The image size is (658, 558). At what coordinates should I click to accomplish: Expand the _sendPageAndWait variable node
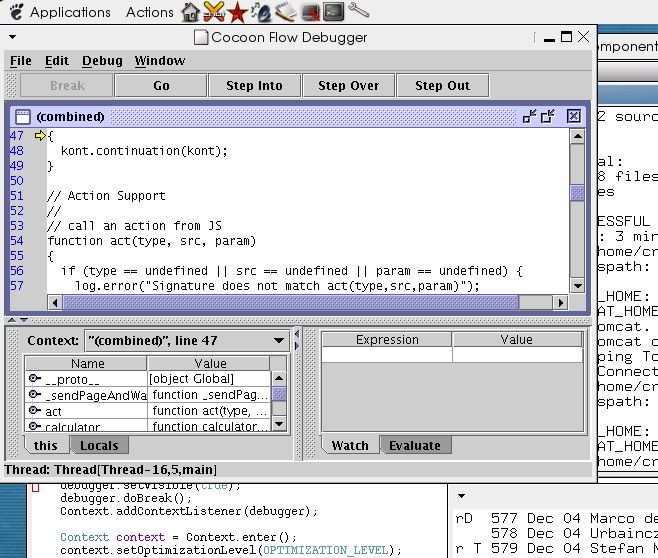point(35,395)
